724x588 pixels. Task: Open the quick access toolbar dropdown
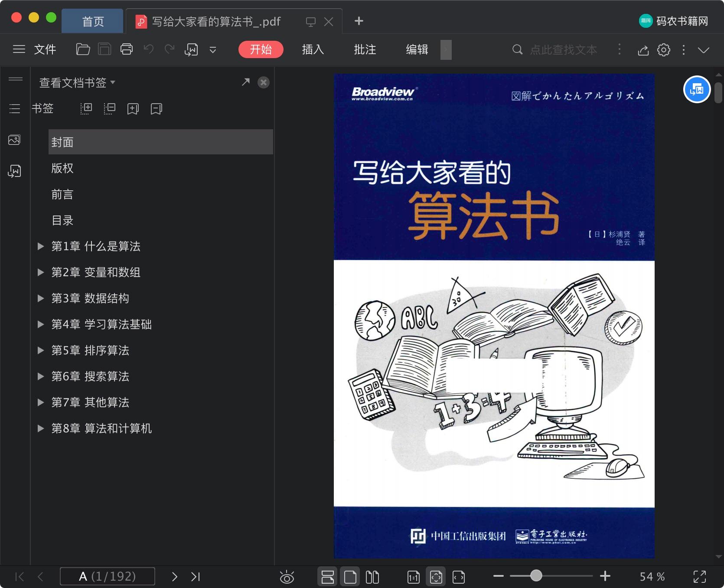click(213, 50)
